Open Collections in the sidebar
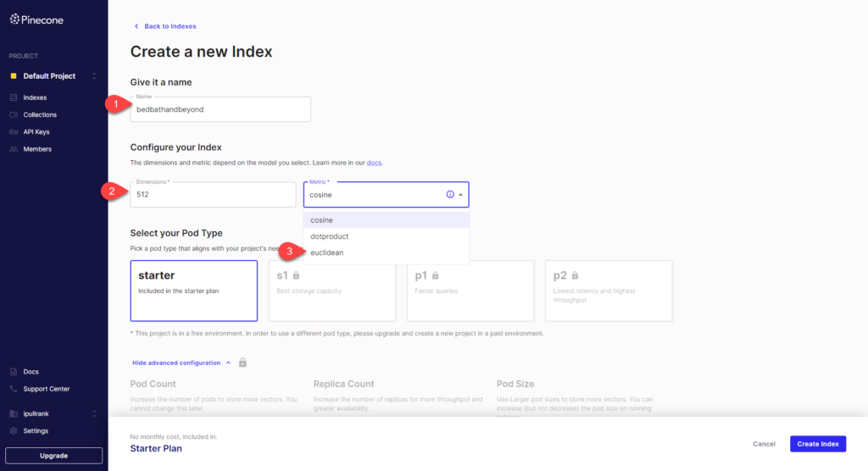 coord(40,114)
